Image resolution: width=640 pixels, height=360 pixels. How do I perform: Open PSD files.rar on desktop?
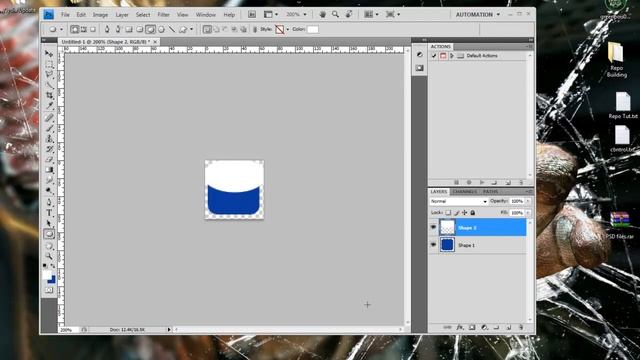[x=620, y=226]
